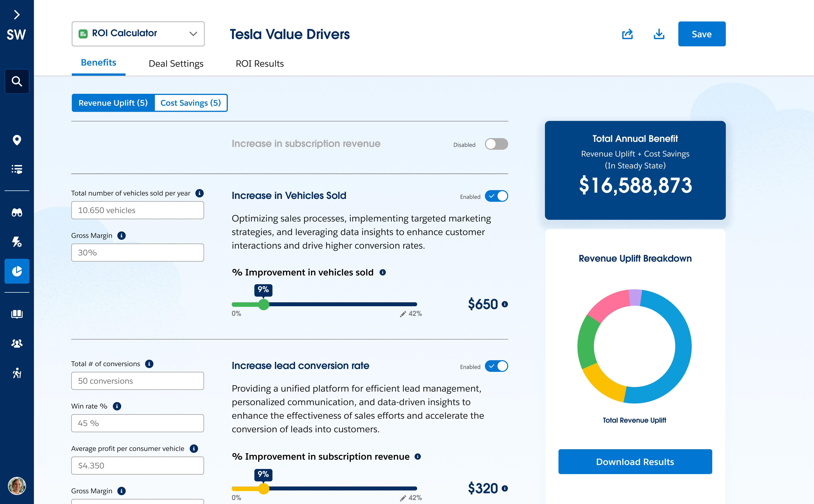
Task: Click the Revenue Uplift Breakdown heading
Action: [635, 258]
